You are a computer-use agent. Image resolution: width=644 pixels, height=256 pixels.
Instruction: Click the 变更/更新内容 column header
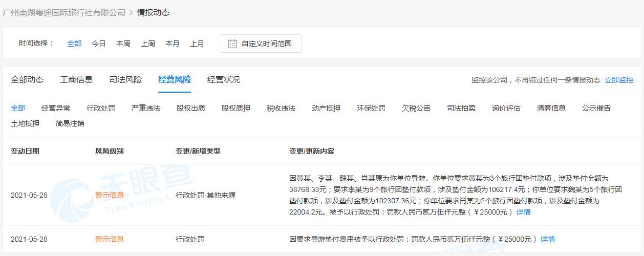point(312,151)
